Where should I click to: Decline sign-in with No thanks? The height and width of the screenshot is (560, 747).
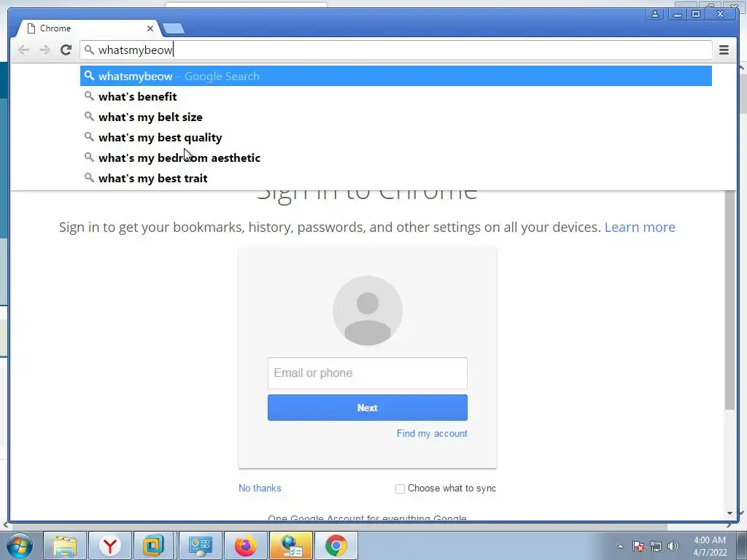click(260, 488)
